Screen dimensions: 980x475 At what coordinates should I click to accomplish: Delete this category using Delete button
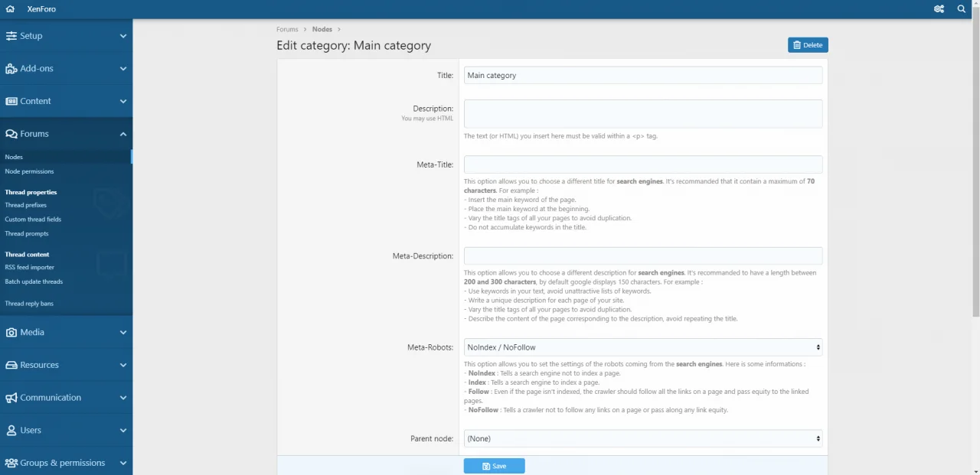pyautogui.click(x=808, y=45)
